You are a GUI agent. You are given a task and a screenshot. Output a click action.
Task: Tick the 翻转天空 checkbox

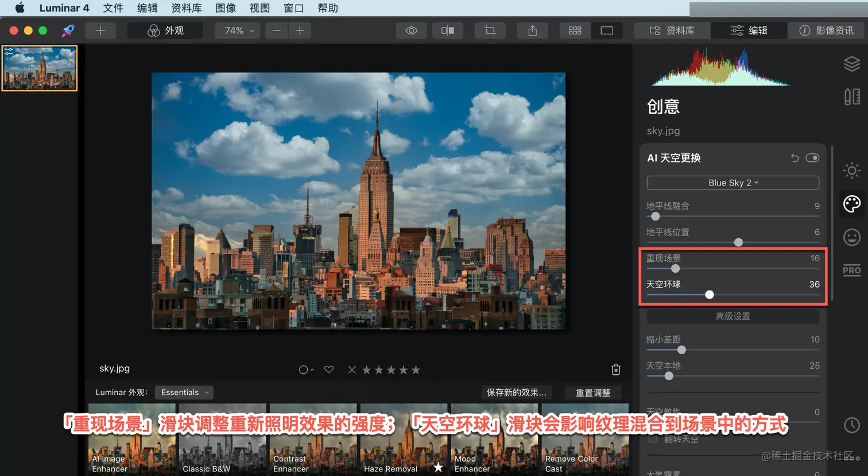653,439
